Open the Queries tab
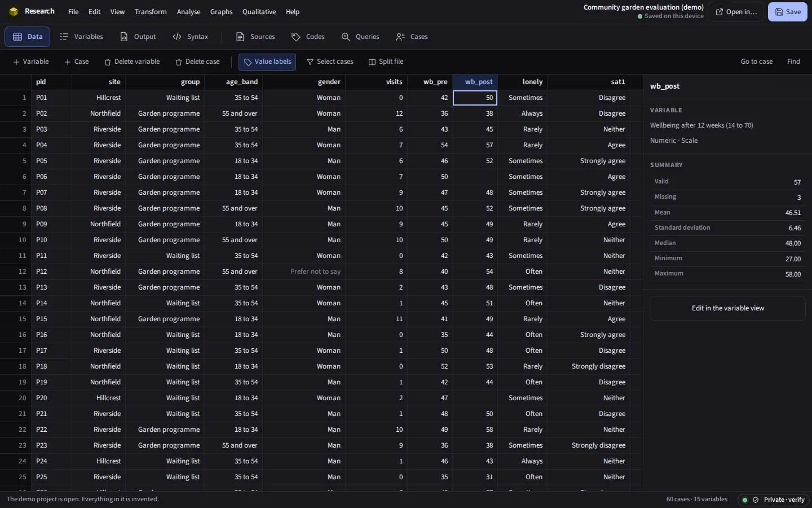 click(x=360, y=37)
